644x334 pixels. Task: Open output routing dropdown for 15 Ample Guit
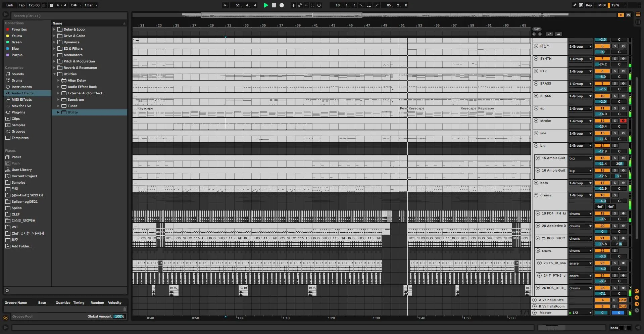(580, 158)
